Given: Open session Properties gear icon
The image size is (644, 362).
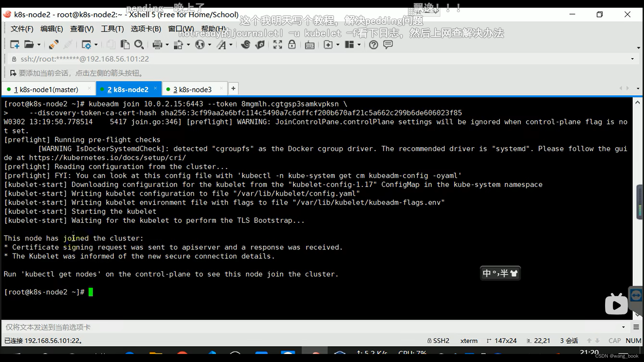Looking at the screenshot, I should [x=86, y=45].
